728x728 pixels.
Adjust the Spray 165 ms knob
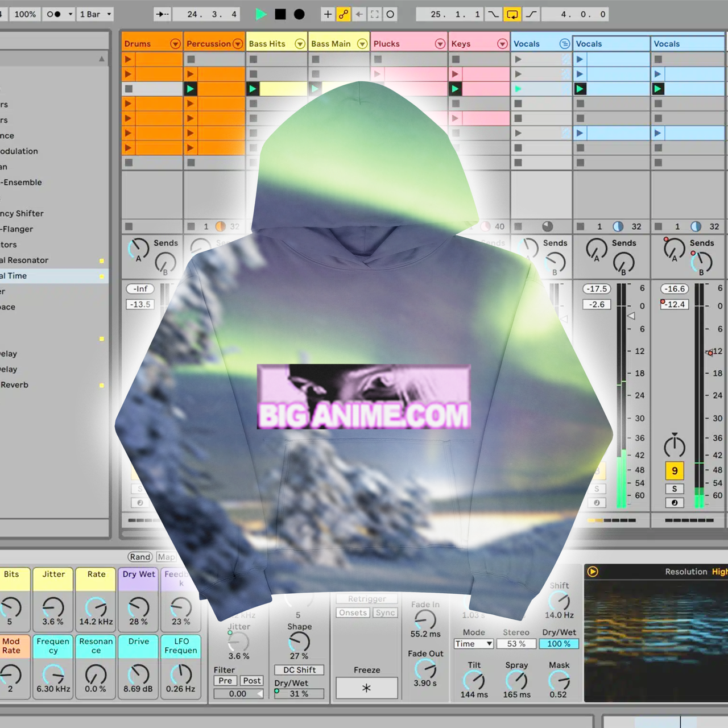click(x=516, y=680)
